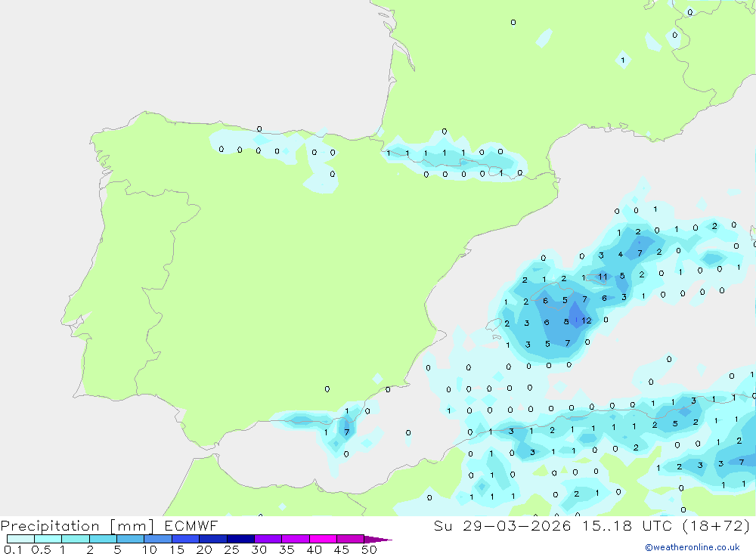Click the '12' precipitation value near Mallorca
The height and width of the screenshot is (554, 756).
point(587,320)
